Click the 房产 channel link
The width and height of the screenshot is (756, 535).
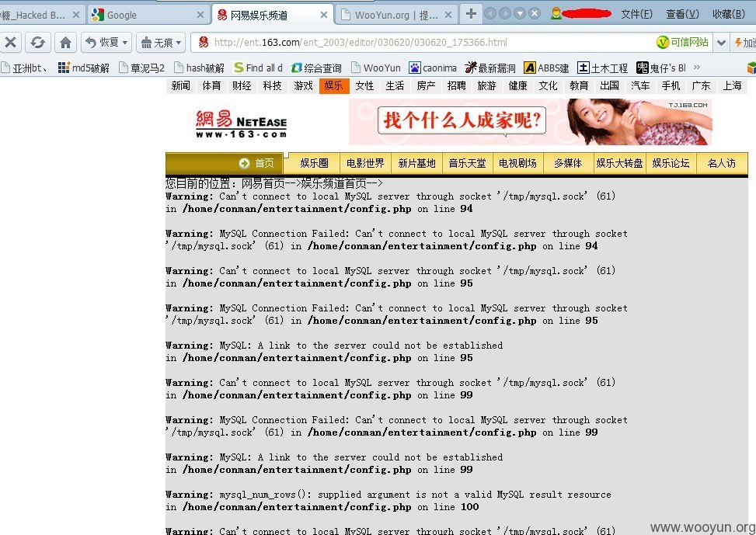tap(426, 85)
